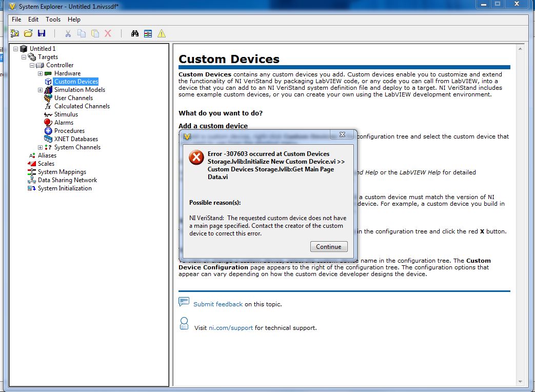
Task: Click the Copy toolbar icon
Action: click(x=81, y=33)
